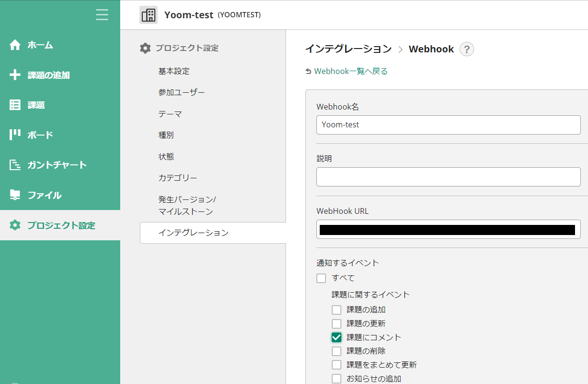Follow Webhook一覧へ戻る link
The image size is (588, 384).
(350, 71)
